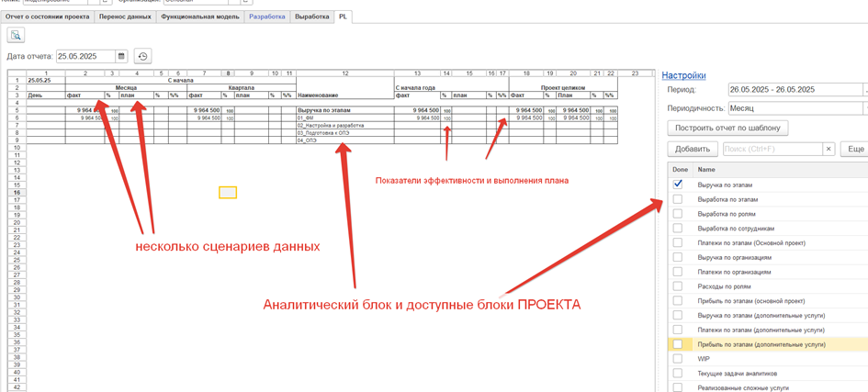Select spreadsheet column header 23
The width and height of the screenshot is (868, 392).
point(635,73)
